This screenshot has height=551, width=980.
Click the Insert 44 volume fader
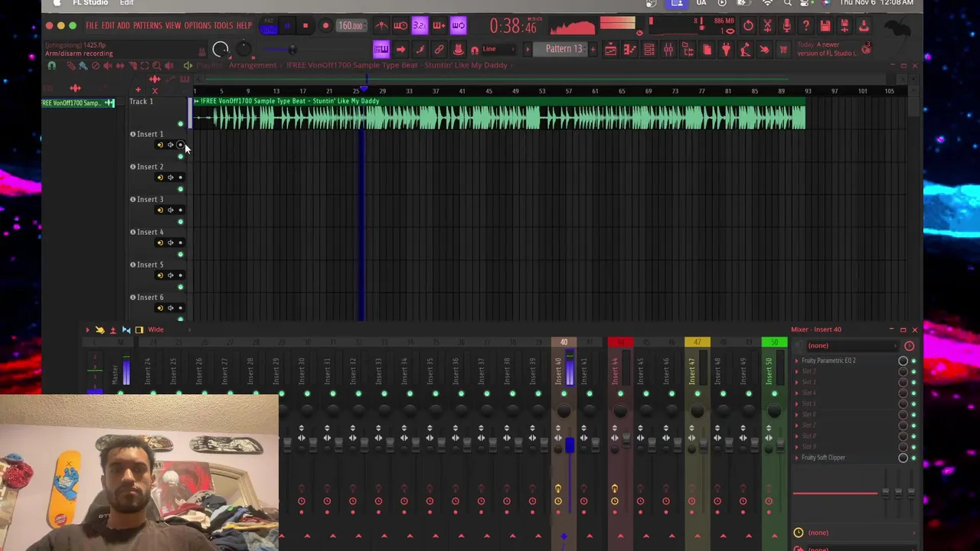click(x=626, y=441)
